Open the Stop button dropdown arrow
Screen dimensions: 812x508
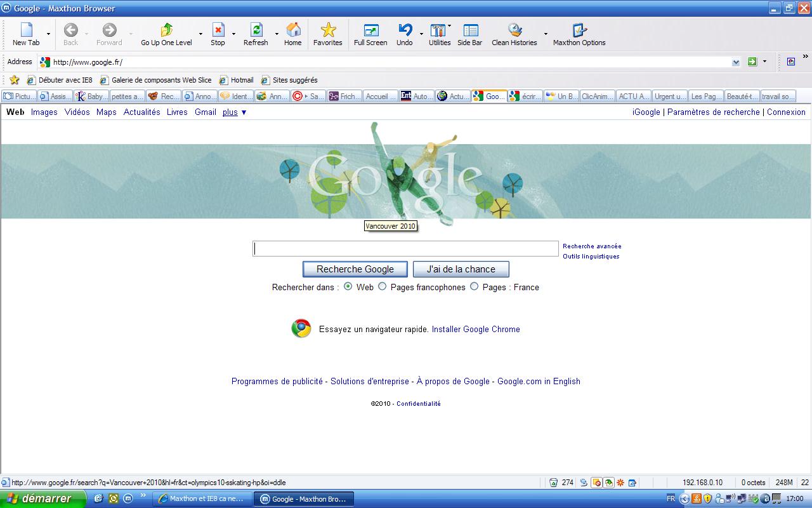(233, 34)
